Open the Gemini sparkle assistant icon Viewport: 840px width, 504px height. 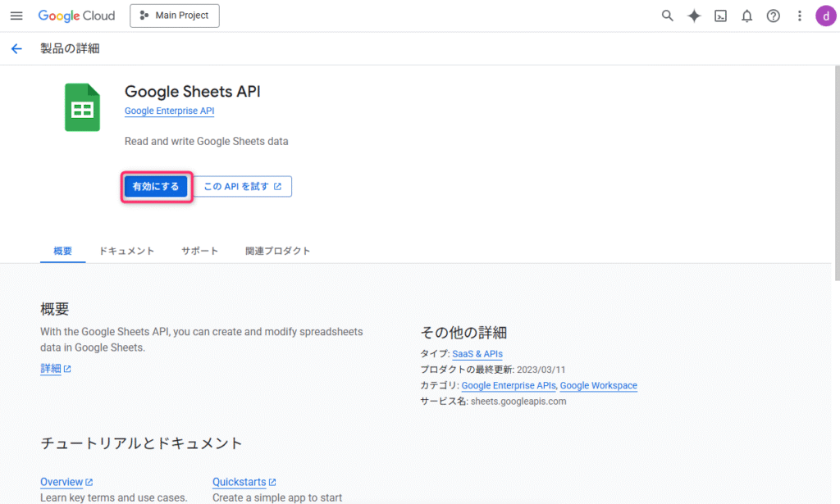click(x=694, y=16)
